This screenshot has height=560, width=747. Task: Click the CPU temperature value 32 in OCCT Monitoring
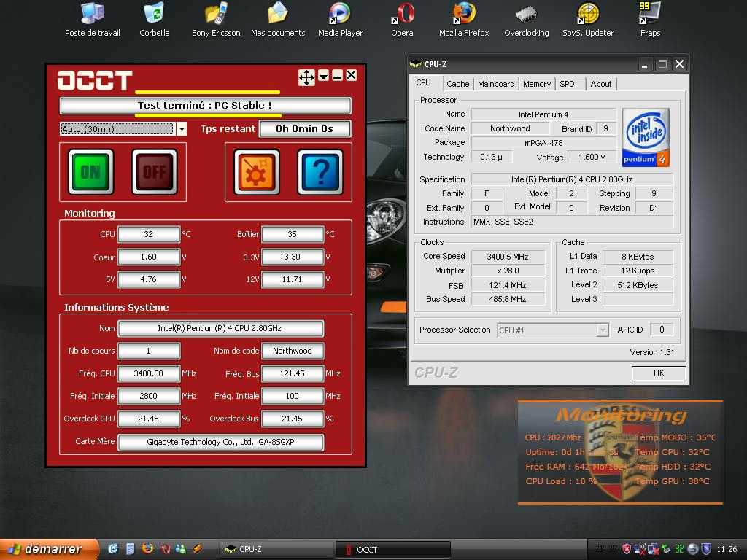click(149, 234)
